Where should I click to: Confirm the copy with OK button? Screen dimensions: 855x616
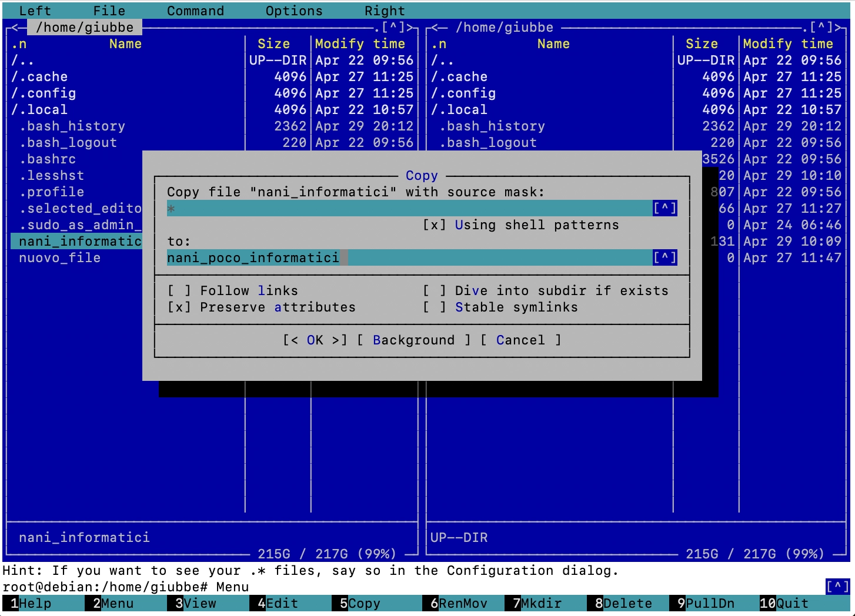coord(315,340)
